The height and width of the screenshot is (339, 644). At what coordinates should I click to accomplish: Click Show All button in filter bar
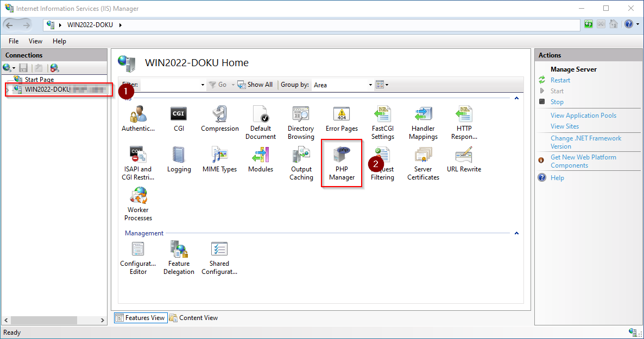pos(255,85)
